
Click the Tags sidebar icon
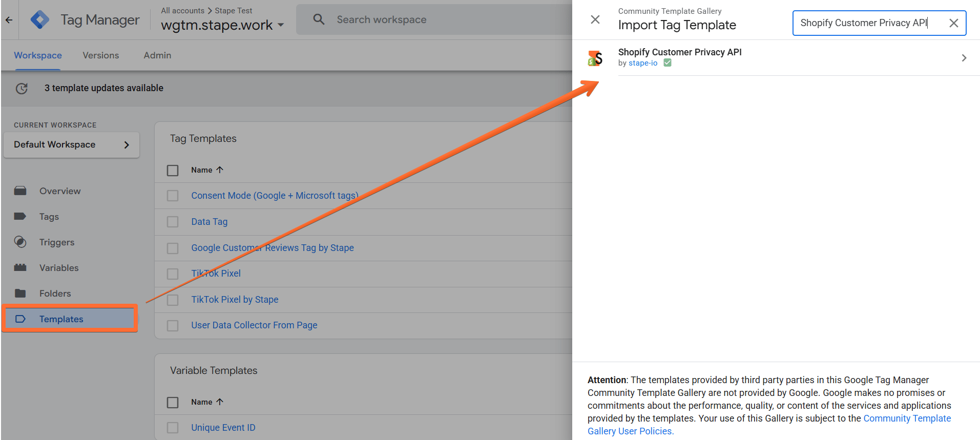20,217
